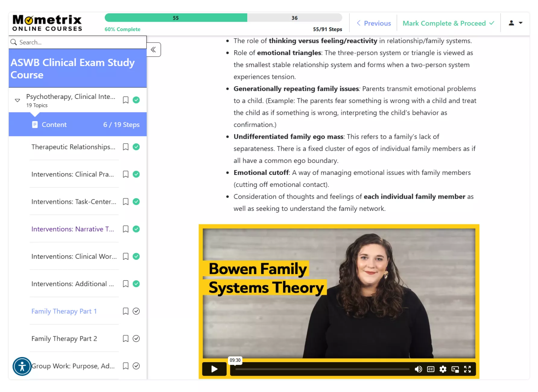Viewport: 538px width, 392px height.
Task: Toggle completion check for Family Therapy Part 2
Action: 136,339
